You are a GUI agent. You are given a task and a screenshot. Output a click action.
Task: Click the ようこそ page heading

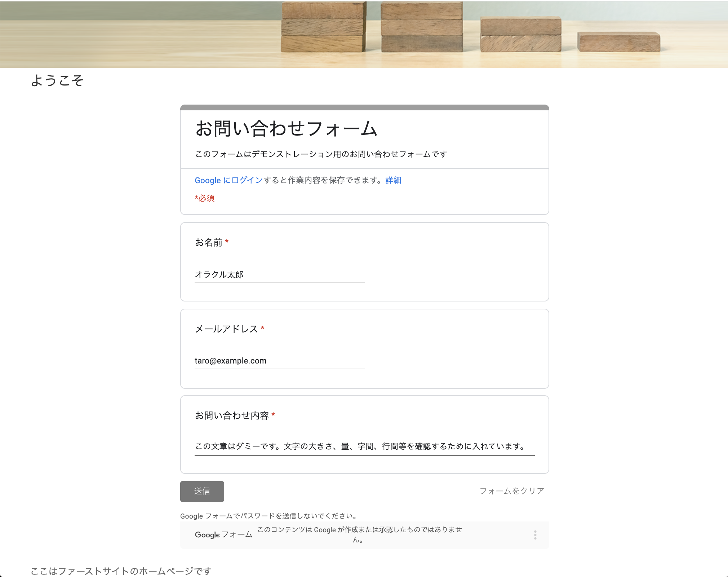57,80
